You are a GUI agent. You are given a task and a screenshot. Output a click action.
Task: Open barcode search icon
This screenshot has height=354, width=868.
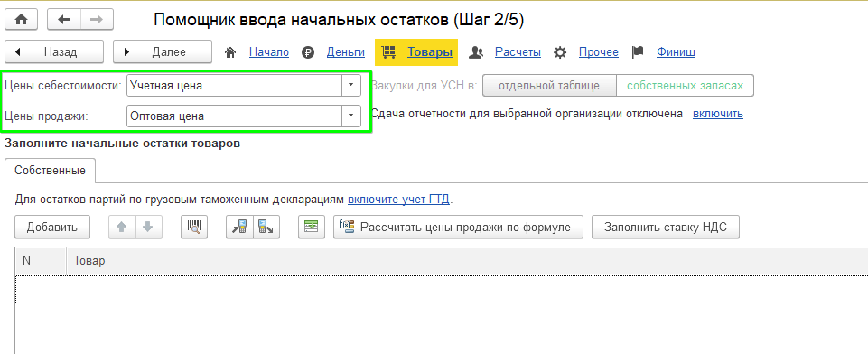click(x=194, y=227)
